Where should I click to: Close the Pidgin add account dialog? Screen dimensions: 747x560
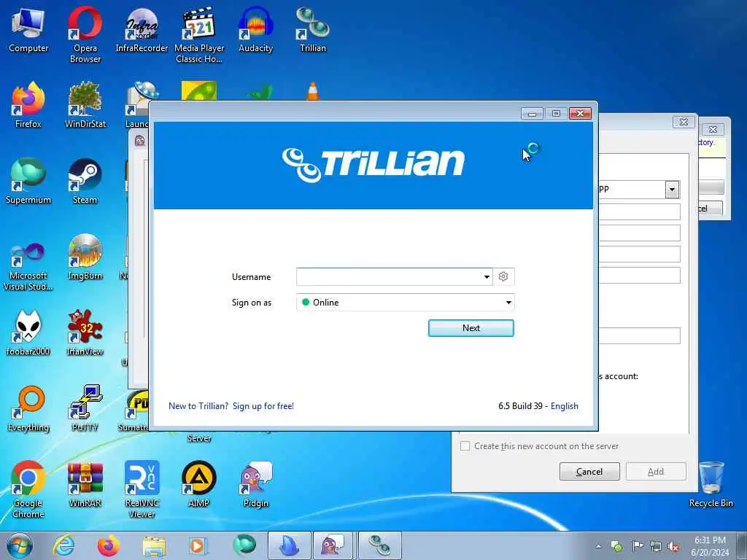tap(683, 122)
